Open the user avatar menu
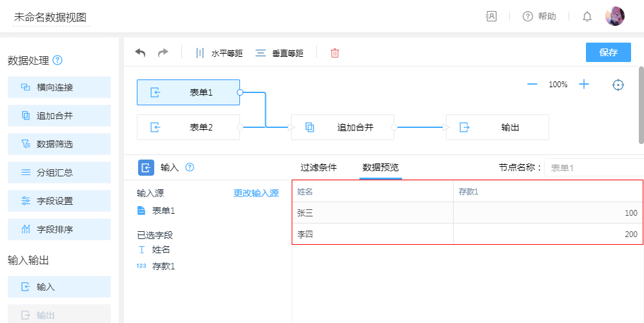This screenshot has height=323, width=644. click(614, 16)
